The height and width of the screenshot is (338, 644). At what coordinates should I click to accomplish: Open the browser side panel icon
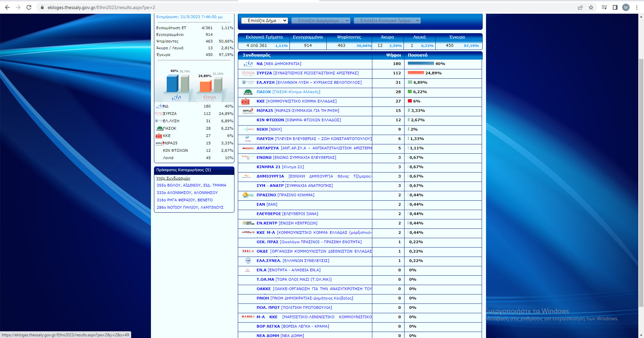coord(615,7)
